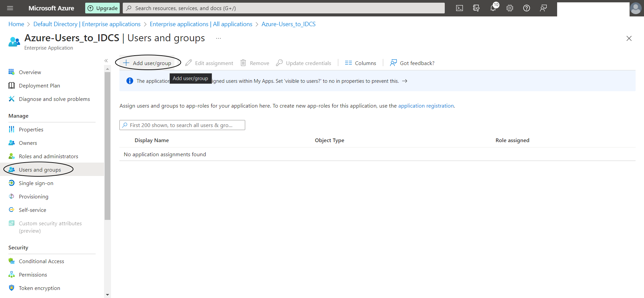Screen dimensions: 644x298
Task: Click the Users and groups sidebar icon
Action: pyautogui.click(x=11, y=170)
